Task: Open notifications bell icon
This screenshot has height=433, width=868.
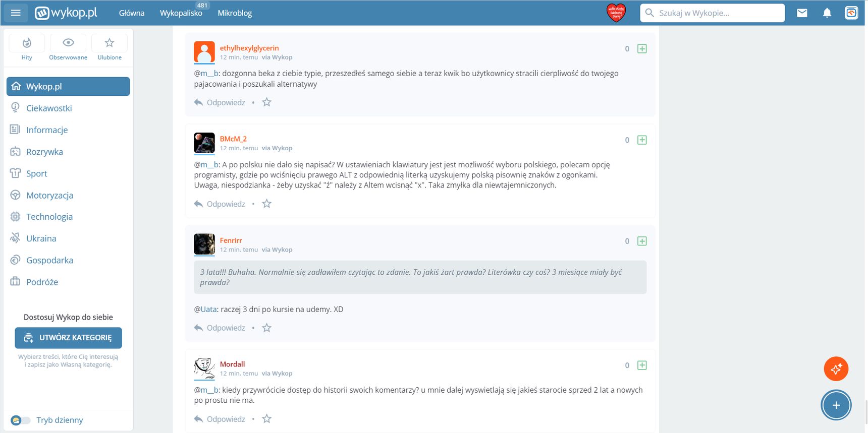Action: [x=827, y=13]
